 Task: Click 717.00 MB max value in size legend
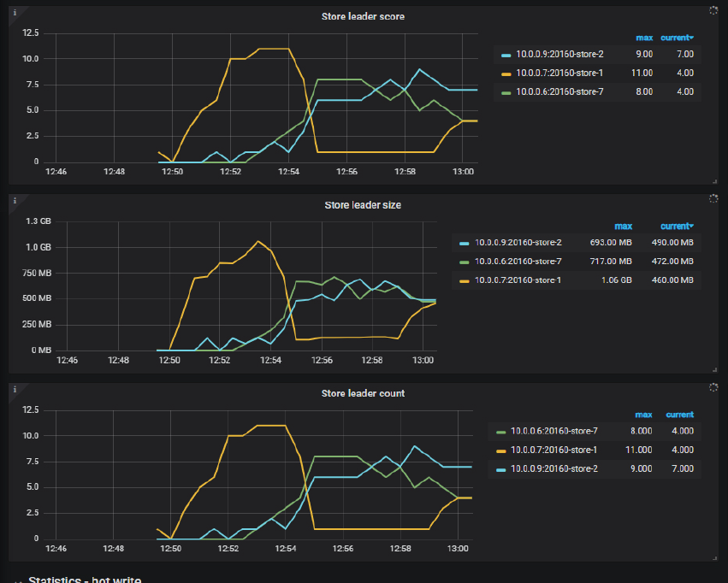coord(611,262)
